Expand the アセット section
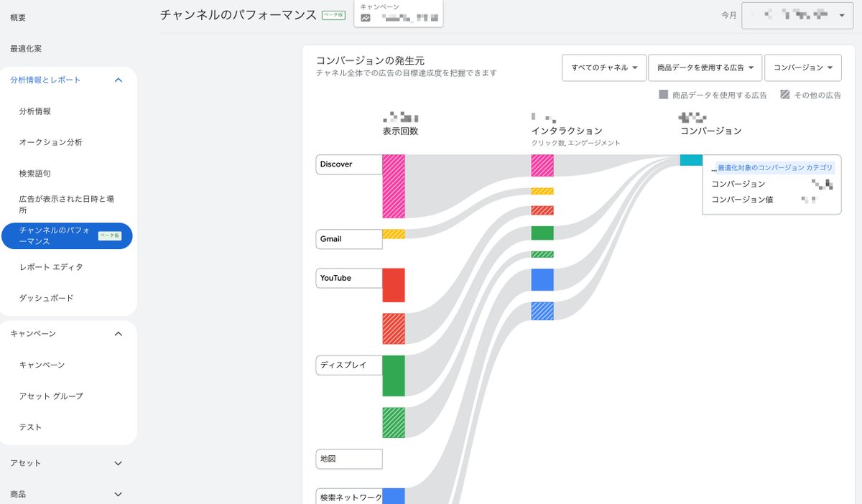862x504 pixels. (x=119, y=463)
